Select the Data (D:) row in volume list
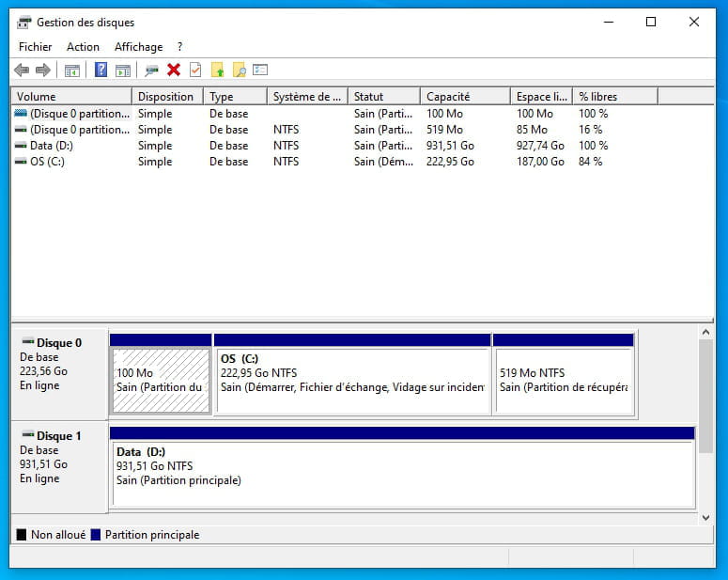This screenshot has width=728, height=580. [52, 146]
